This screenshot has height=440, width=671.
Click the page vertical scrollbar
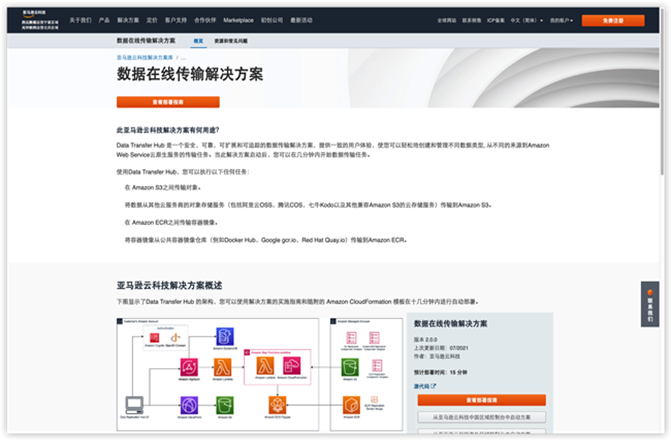663,92
